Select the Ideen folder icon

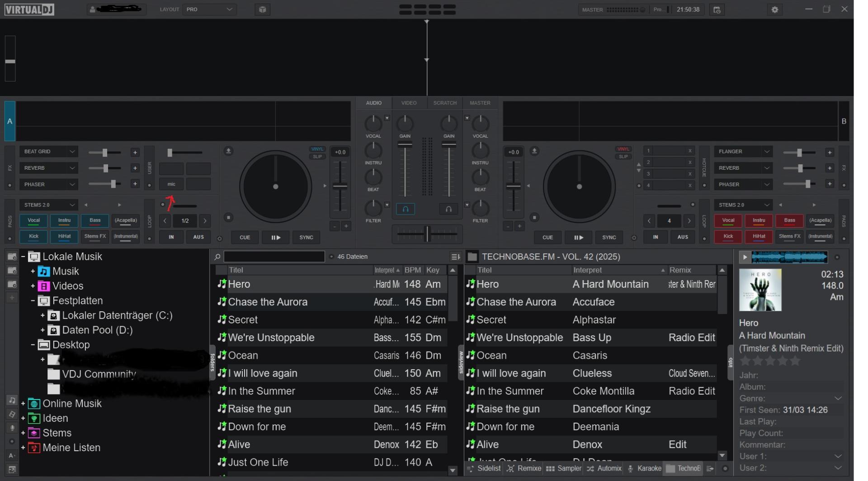point(34,418)
